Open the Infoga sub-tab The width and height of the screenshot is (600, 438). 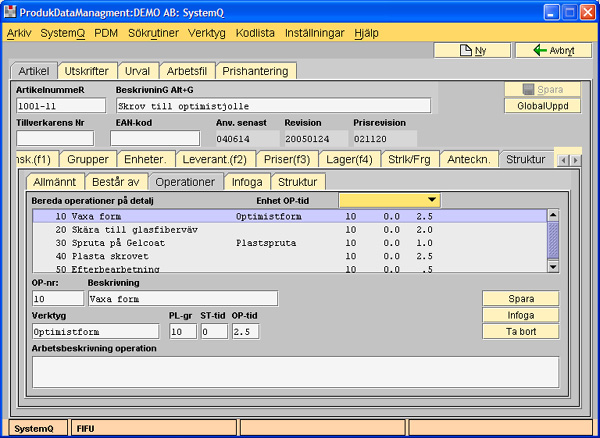click(x=247, y=182)
